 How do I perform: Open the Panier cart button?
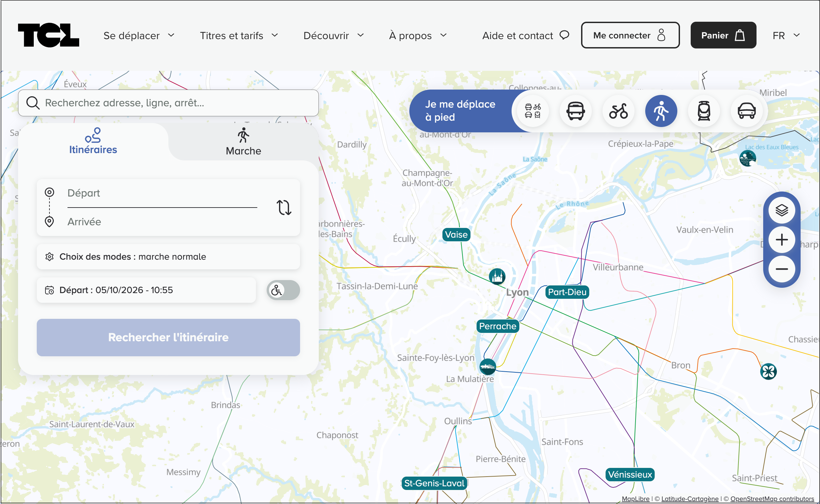723,35
